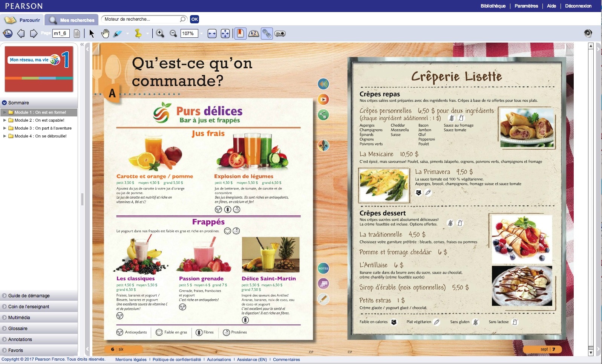Toggle the bookmark display button

[x=240, y=34]
